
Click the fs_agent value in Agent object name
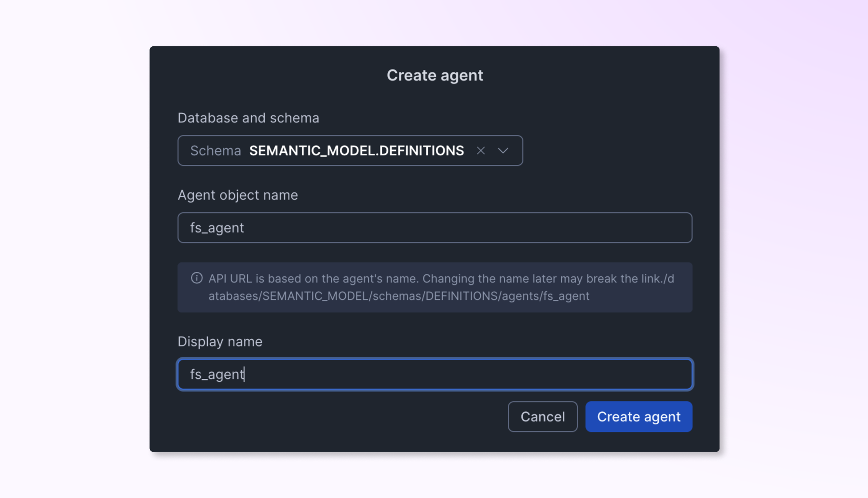click(216, 227)
